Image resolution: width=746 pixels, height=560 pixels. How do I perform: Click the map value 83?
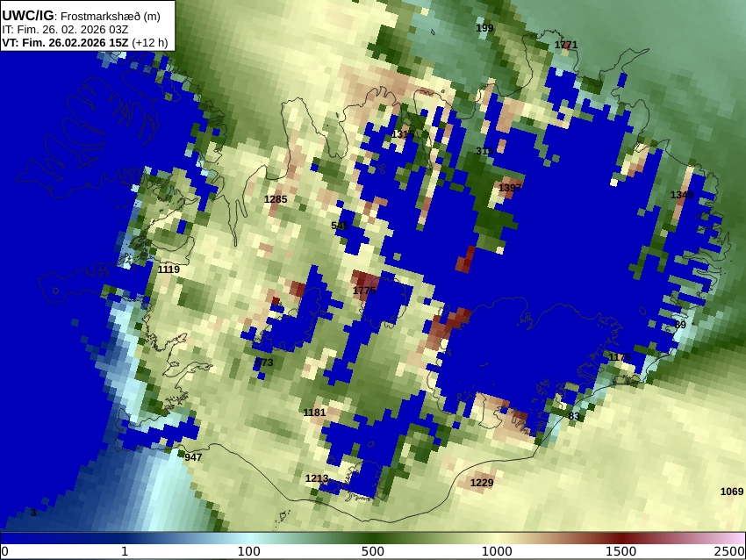574,416
